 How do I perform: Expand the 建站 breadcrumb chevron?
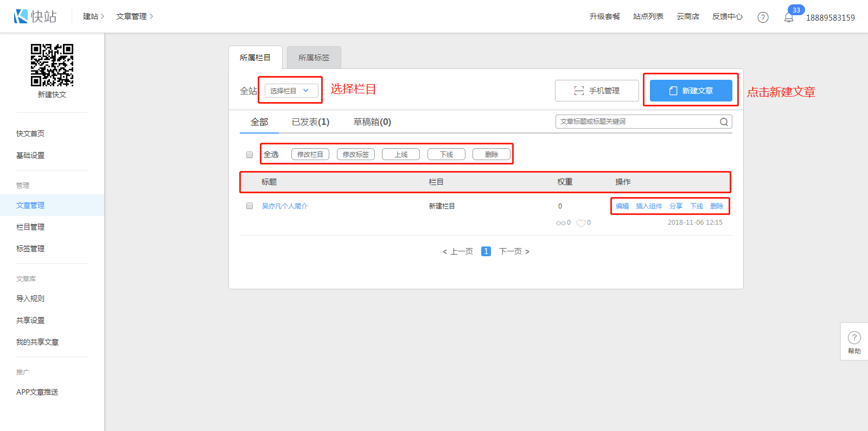click(103, 16)
